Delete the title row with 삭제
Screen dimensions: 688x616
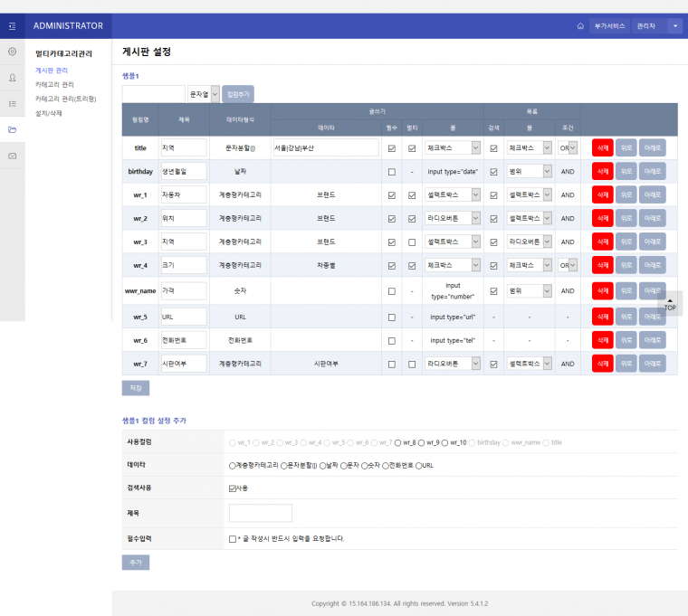602,147
